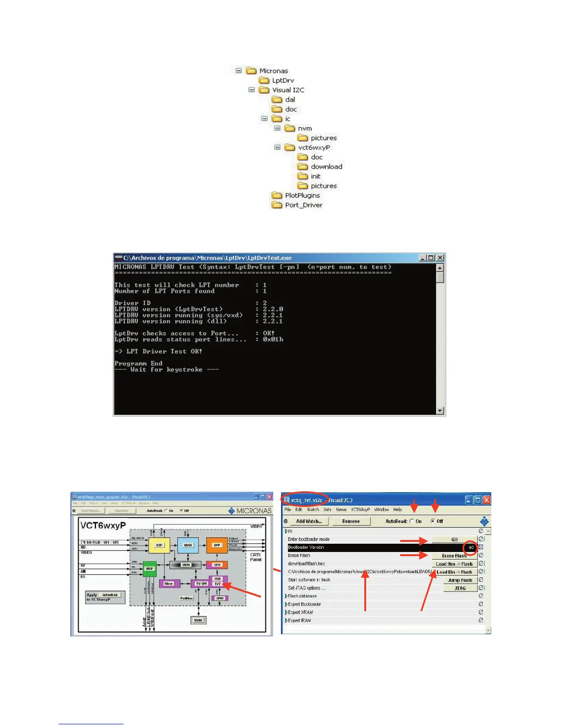The width and height of the screenshot is (563, 728).
Task: Select the Micronas root folder icon
Action: (x=251, y=71)
